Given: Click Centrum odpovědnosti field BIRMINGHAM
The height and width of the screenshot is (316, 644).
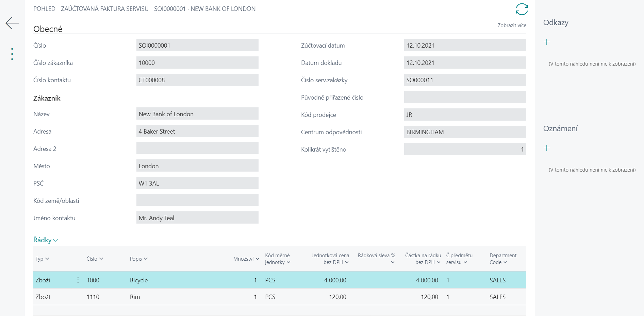Looking at the screenshot, I should (465, 132).
